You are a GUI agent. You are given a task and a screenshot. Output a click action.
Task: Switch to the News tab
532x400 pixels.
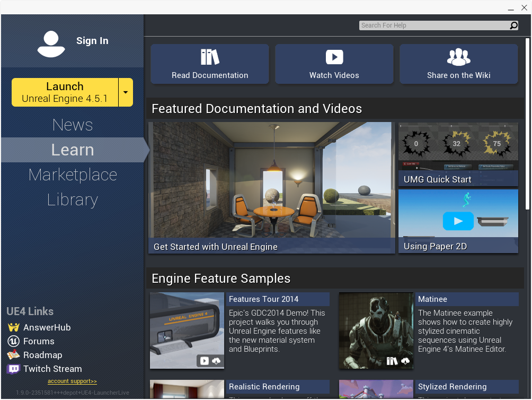tap(73, 125)
